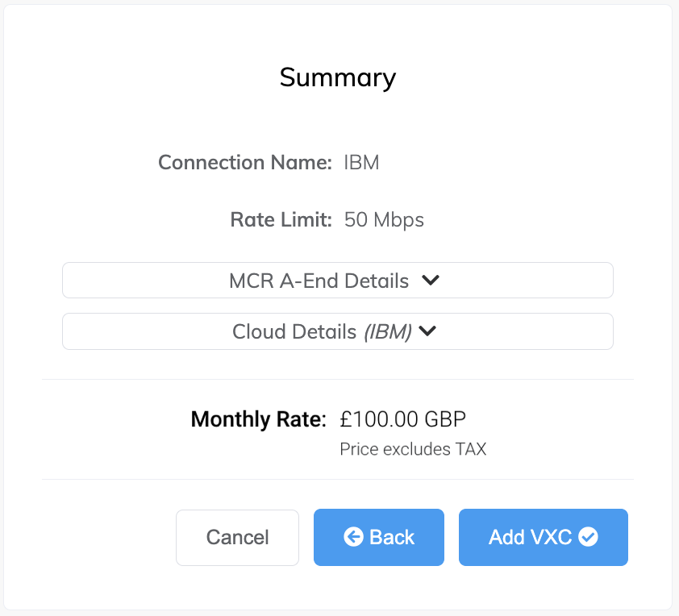Click the checkmark icon on Add VXC
The image size is (679, 616).
[x=588, y=537]
